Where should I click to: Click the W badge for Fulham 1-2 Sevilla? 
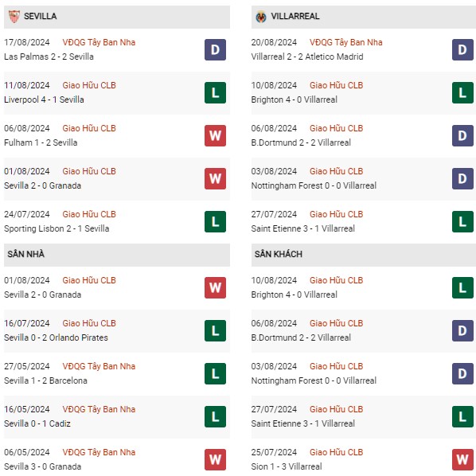(215, 135)
